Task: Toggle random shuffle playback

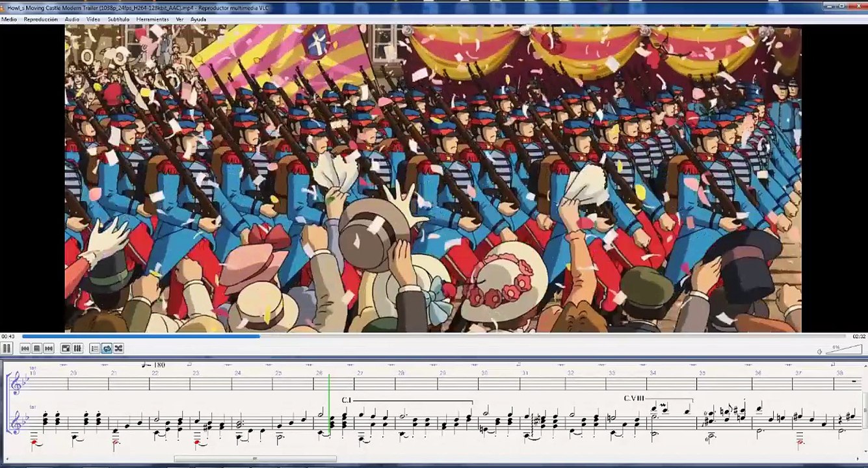Action: (118, 348)
